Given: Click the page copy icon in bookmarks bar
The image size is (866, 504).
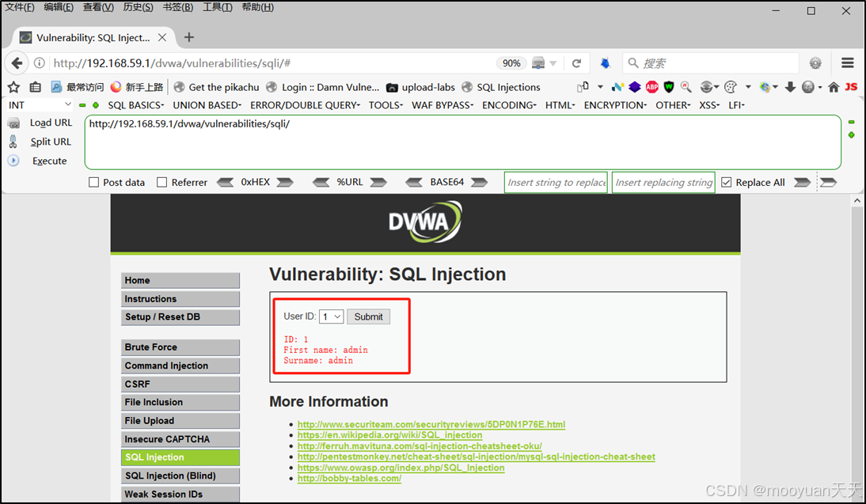Looking at the screenshot, I should point(583,87).
